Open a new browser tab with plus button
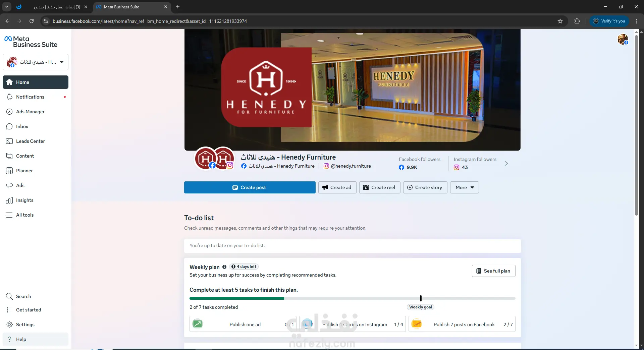Image resolution: width=644 pixels, height=350 pixels. point(178,7)
